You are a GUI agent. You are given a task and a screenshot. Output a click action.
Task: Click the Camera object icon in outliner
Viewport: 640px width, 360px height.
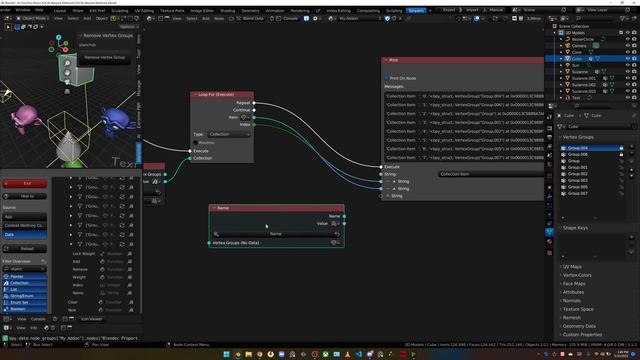coord(568,46)
